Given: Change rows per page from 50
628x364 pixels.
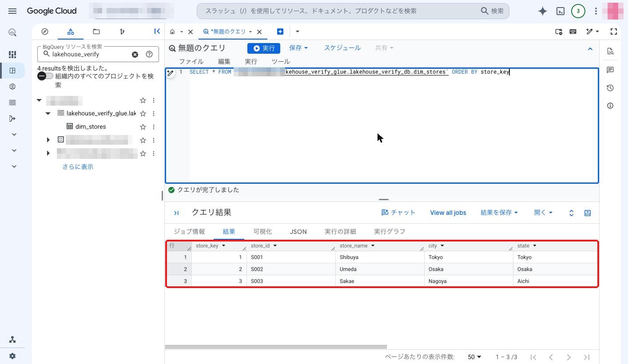Looking at the screenshot, I should pos(475,357).
